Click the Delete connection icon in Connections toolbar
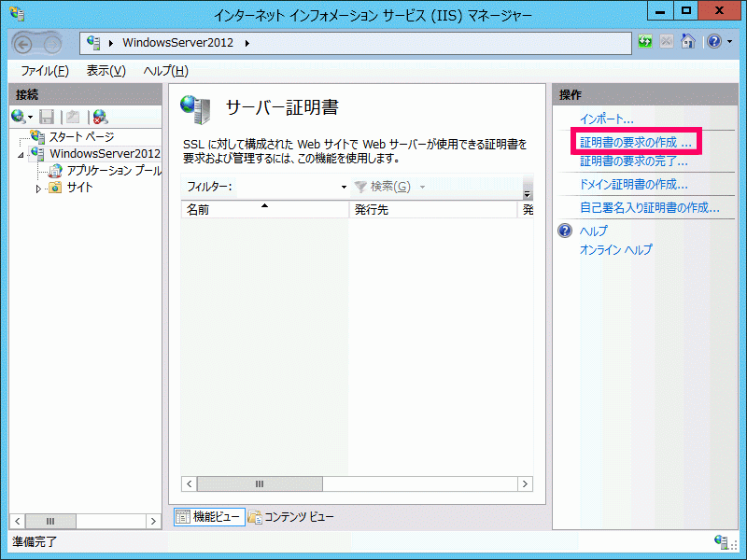Viewport: 747px width, 560px height. 101,117
